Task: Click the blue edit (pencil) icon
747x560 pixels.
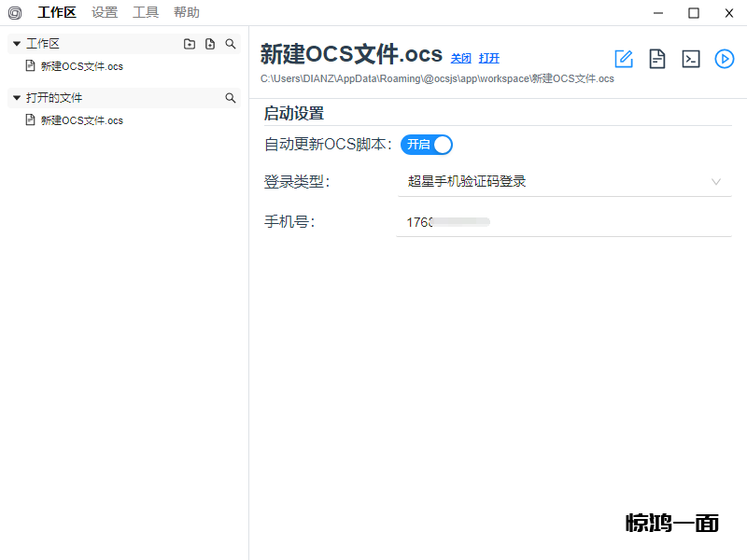Action: 624,59
